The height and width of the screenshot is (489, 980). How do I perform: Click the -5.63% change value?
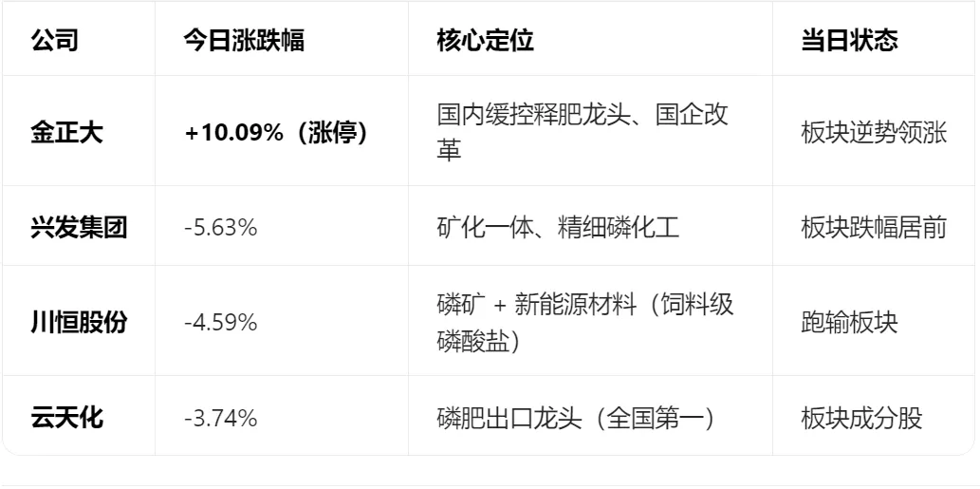coord(221,228)
